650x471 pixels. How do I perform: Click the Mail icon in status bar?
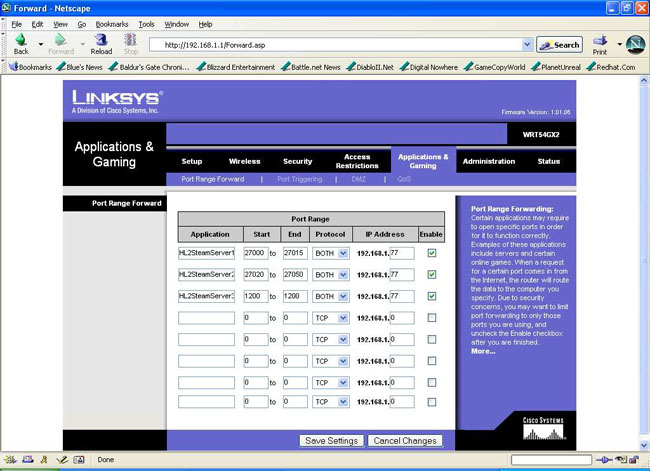pyautogui.click(x=28, y=459)
